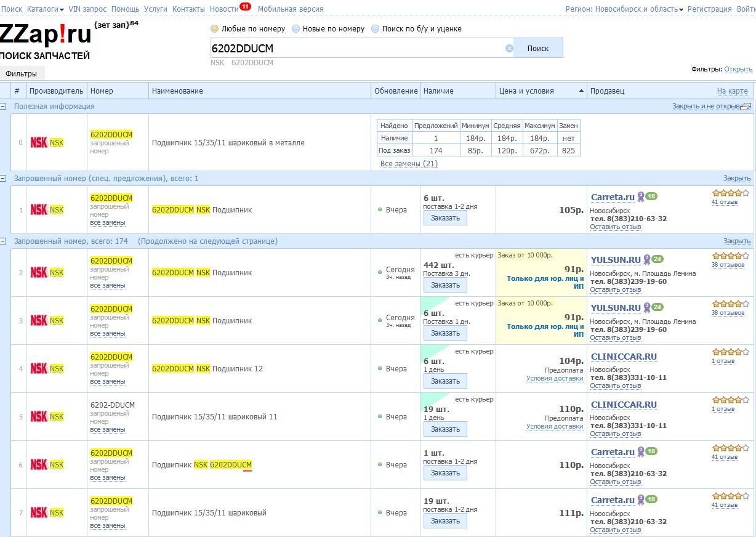Open the Помощь menu item
The width and height of the screenshot is (756, 537).
pos(126,9)
